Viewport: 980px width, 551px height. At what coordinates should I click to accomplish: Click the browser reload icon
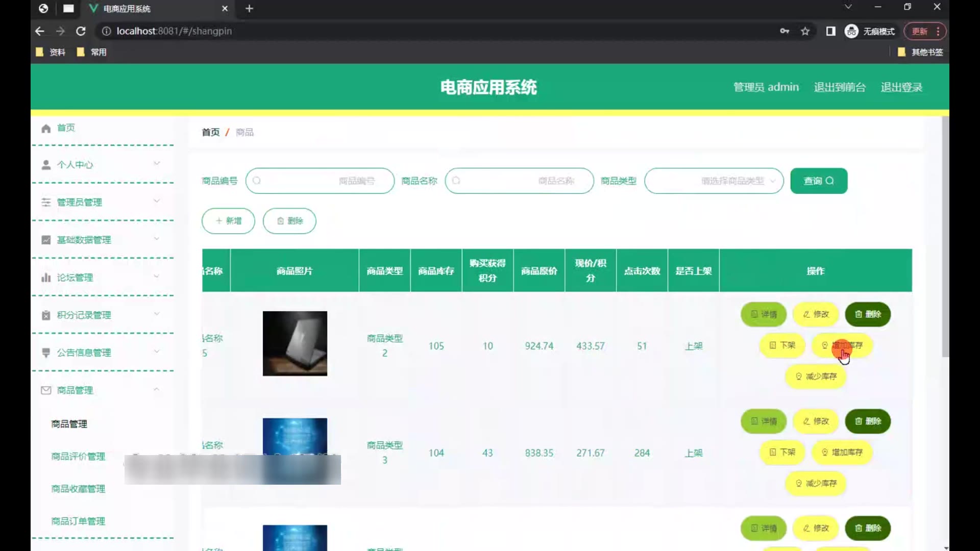coord(81,32)
